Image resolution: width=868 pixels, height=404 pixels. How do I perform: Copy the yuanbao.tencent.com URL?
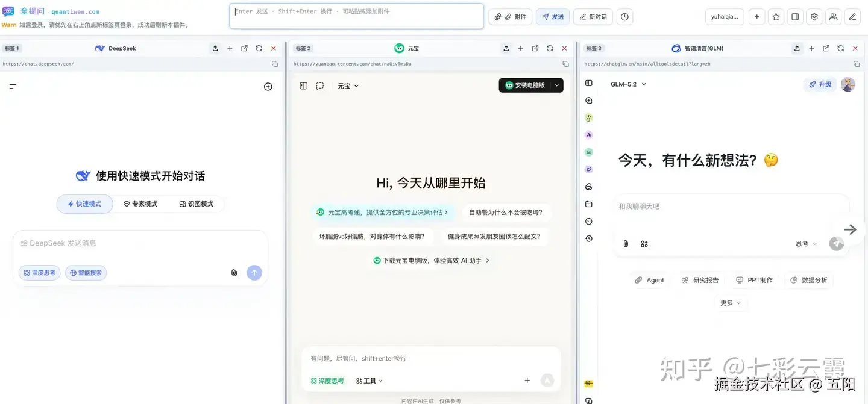point(565,64)
